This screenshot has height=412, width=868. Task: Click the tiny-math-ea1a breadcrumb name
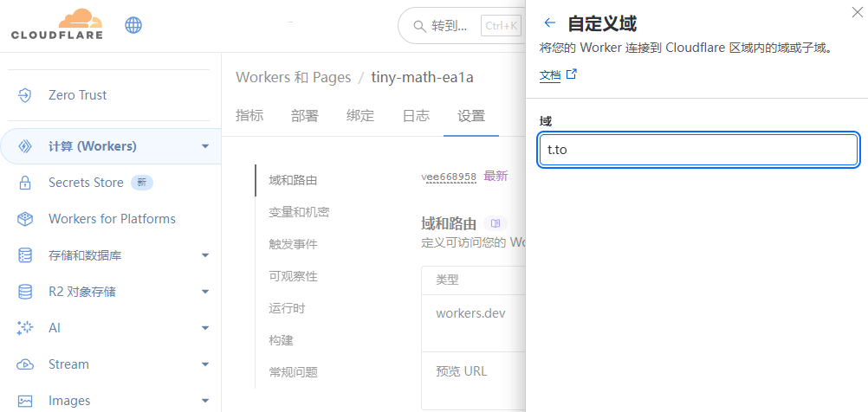point(423,77)
